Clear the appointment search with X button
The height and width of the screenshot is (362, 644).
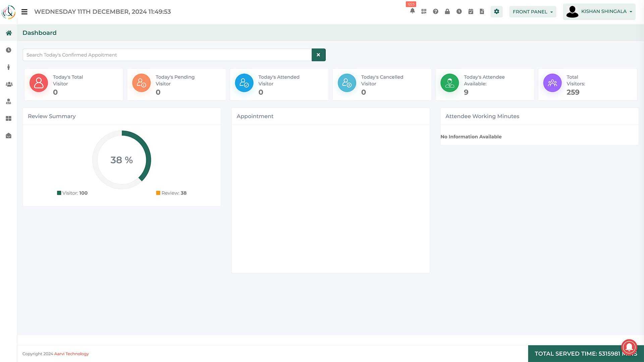(x=318, y=55)
